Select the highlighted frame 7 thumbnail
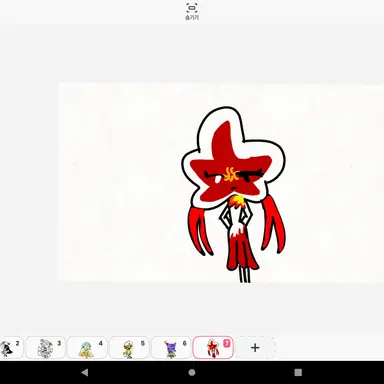This screenshot has width=384, height=384. click(213, 347)
